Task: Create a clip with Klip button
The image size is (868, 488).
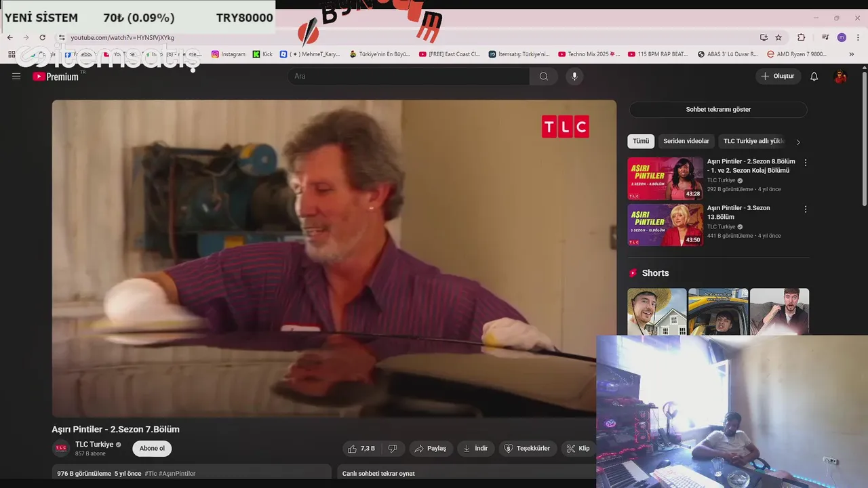Action: coord(578,449)
